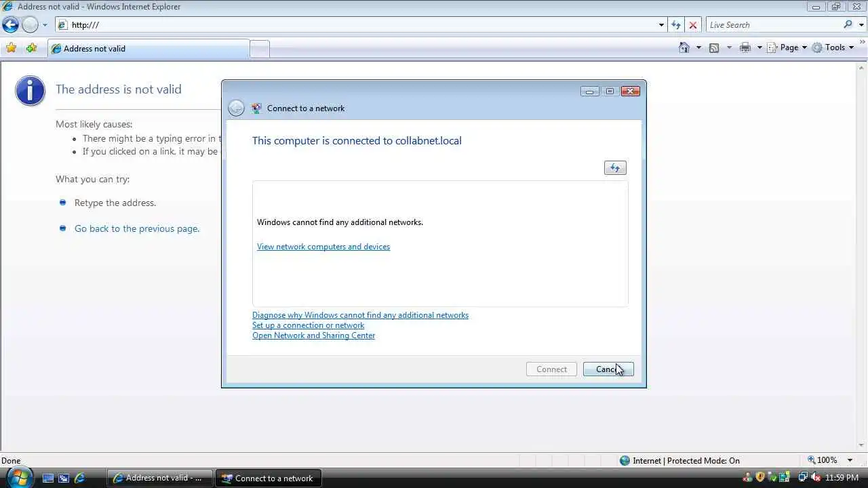Image resolution: width=868 pixels, height=488 pixels.
Task: Click the Live Search box
Action: point(773,25)
